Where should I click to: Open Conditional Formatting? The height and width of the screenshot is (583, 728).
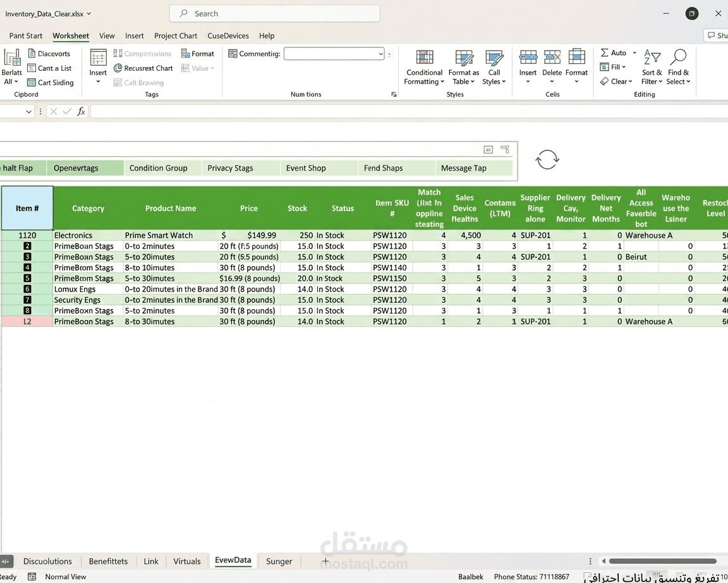pos(424,68)
